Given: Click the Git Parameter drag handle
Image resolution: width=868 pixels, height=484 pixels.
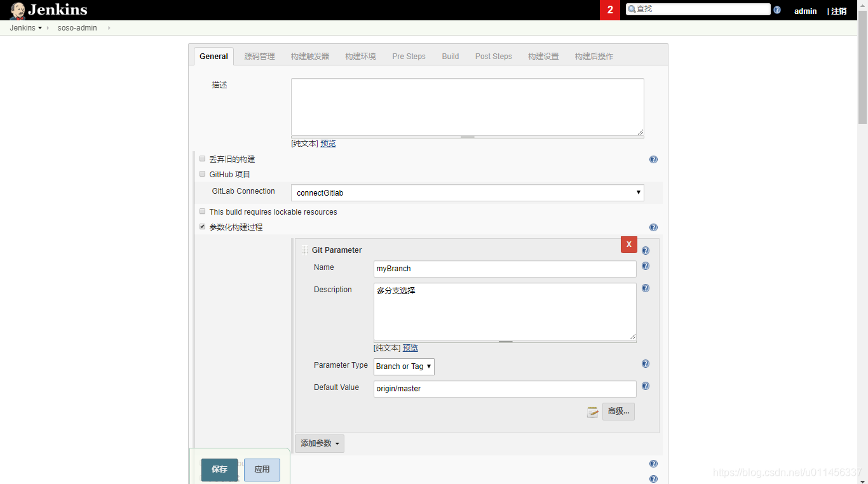Looking at the screenshot, I should (x=305, y=250).
